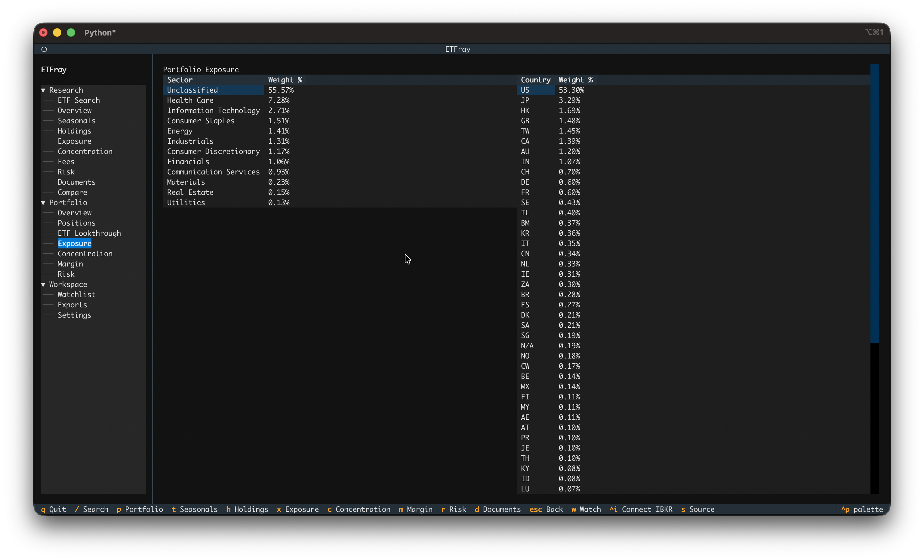This screenshot has height=560, width=924.
Task: Select the Energy sector row
Action: [340, 131]
